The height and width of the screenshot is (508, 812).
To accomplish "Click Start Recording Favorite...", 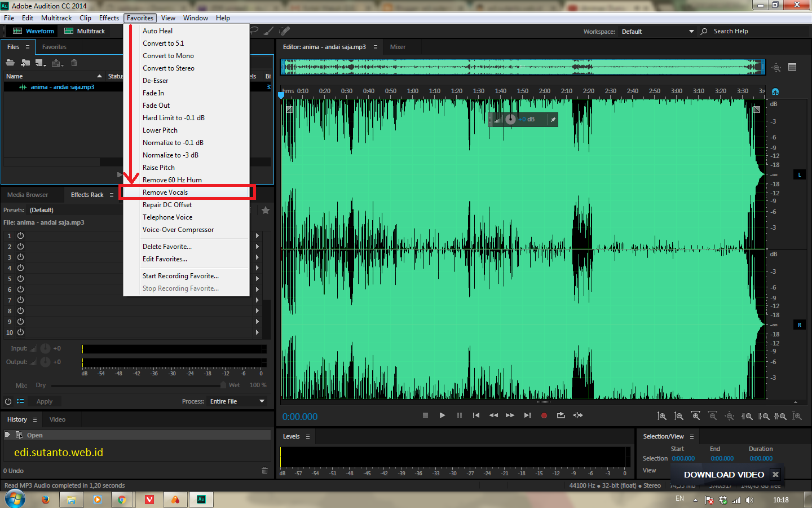I will tap(187, 276).
